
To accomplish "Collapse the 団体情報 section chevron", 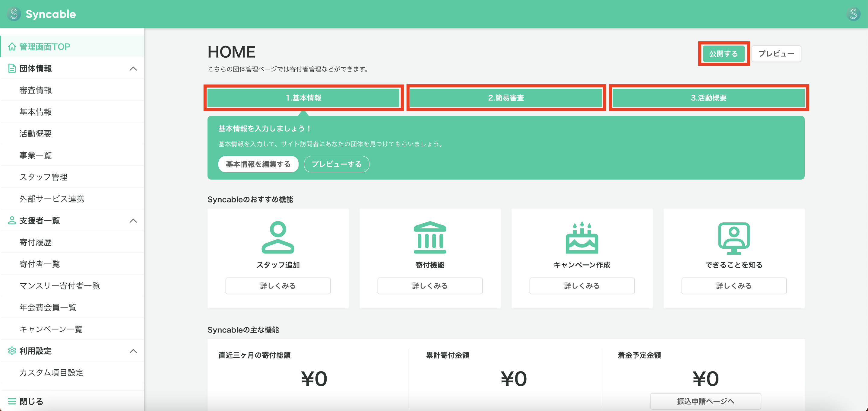I will click(x=133, y=69).
